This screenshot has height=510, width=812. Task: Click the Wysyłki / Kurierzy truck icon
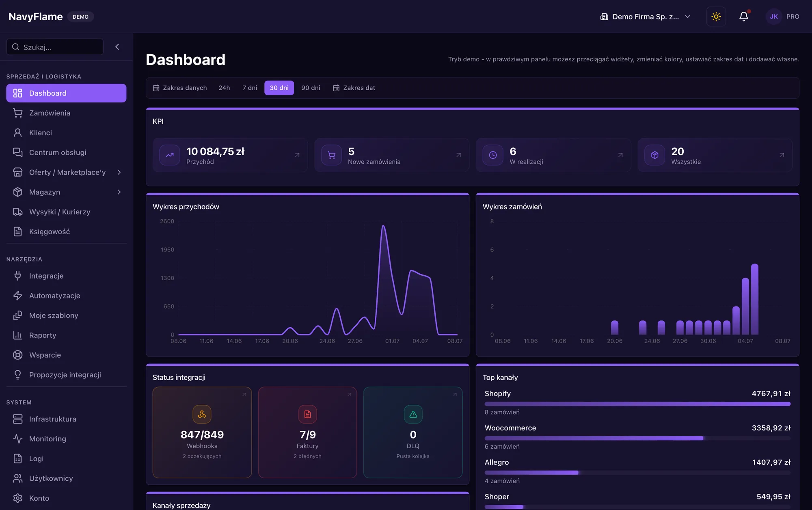coord(17,212)
